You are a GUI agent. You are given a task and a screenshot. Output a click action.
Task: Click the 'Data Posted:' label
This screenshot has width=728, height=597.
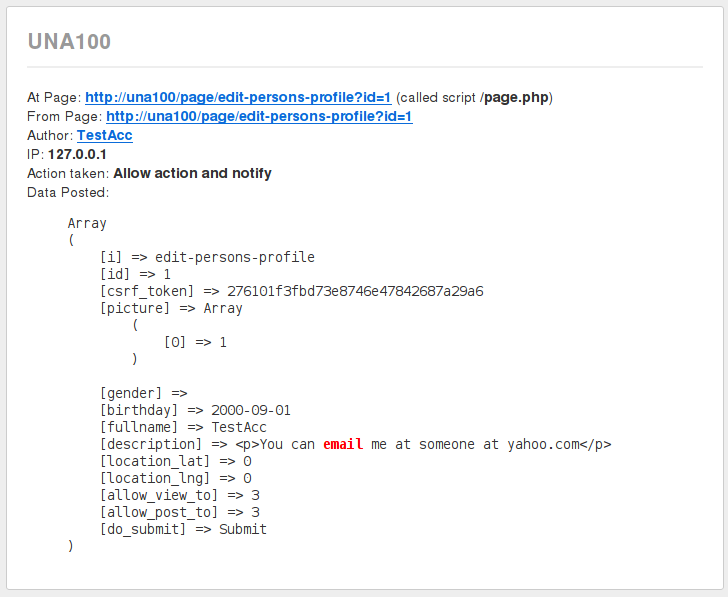coord(68,192)
